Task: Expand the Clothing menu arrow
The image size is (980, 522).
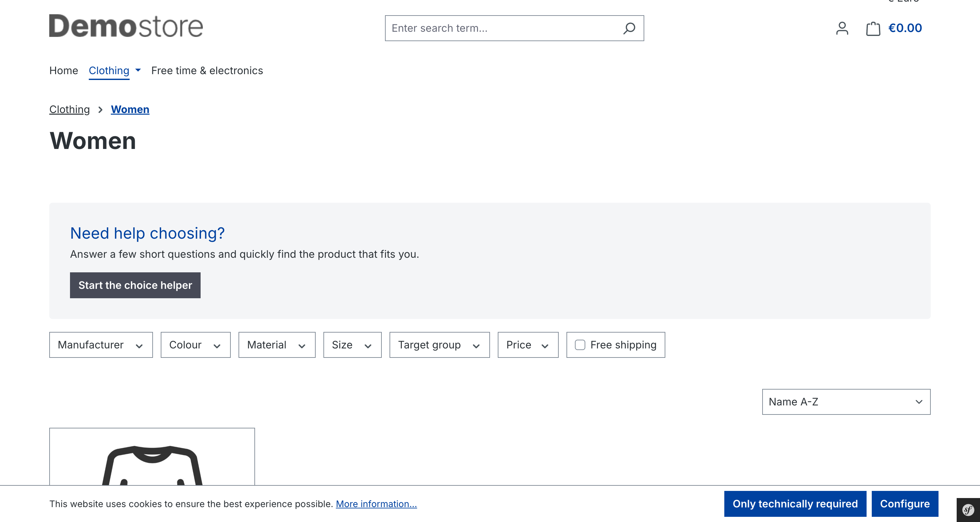Action: [x=138, y=70]
